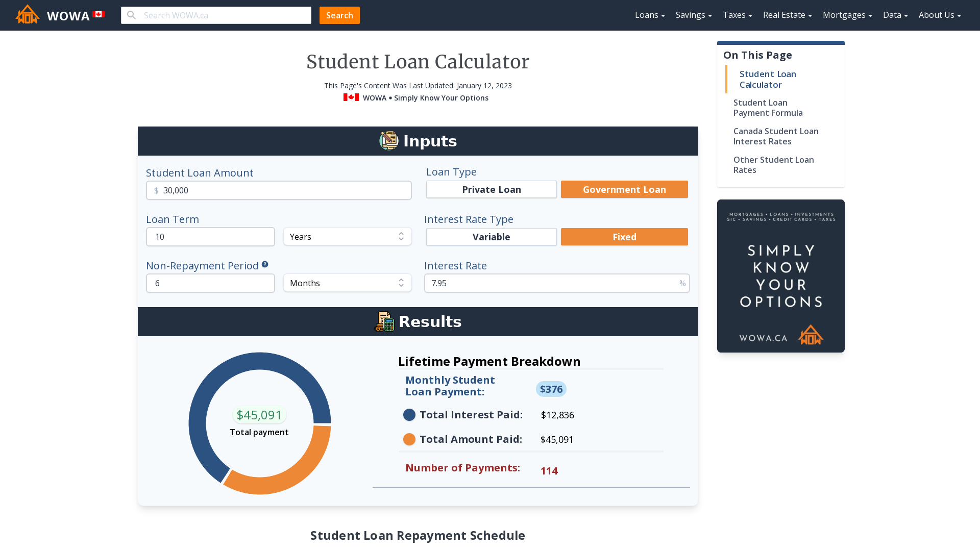Image resolution: width=980 pixels, height=551 pixels.
Task: Expand the Mortgages navigation dropdown
Action: [x=847, y=15]
